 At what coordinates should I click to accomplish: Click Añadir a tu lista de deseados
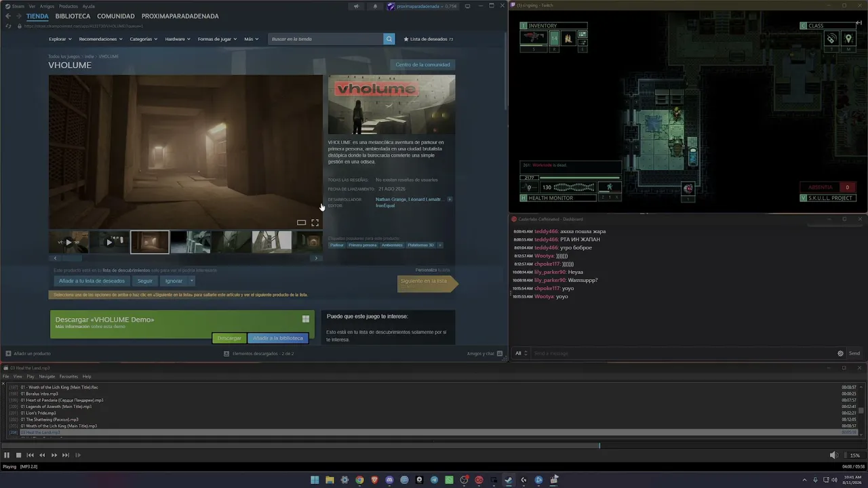[92, 281]
